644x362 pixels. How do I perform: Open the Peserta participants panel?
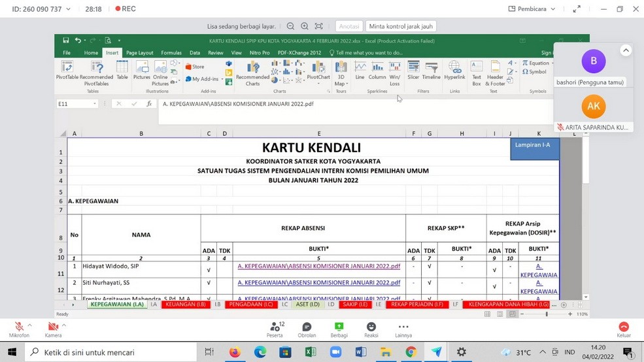pyautogui.click(x=275, y=329)
